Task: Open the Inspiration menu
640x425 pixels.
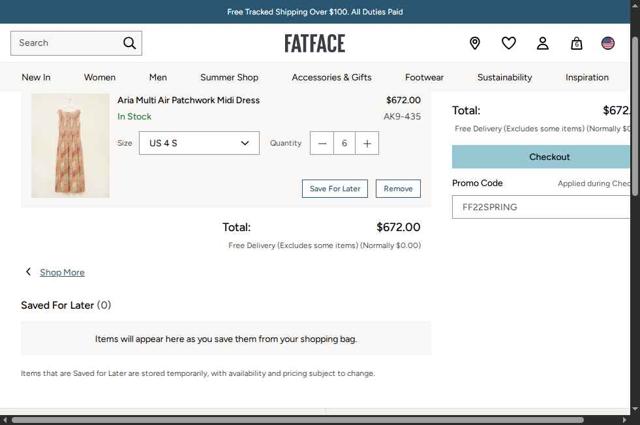Action: tap(587, 77)
